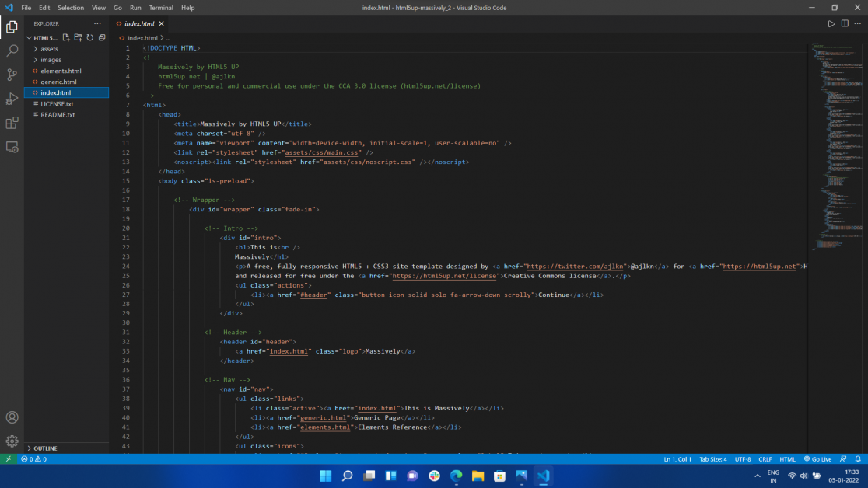Open the Source Control view

(x=12, y=75)
